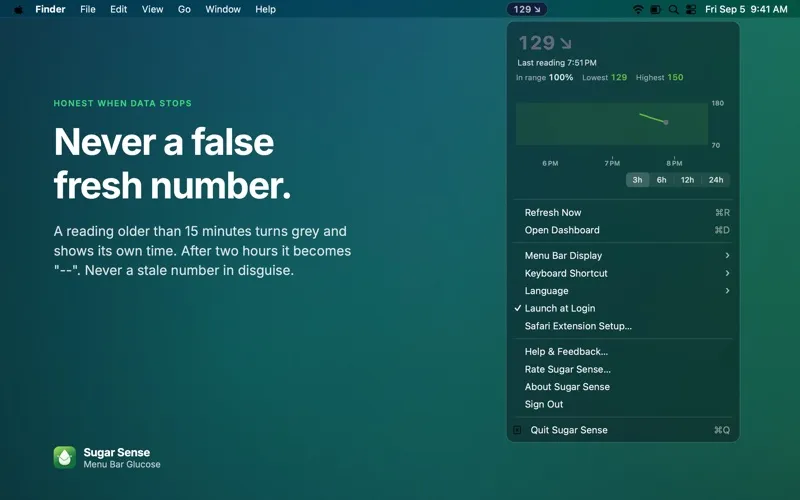Click the Last reading 7:51 PM text
This screenshot has height=500, width=800.
(557, 63)
